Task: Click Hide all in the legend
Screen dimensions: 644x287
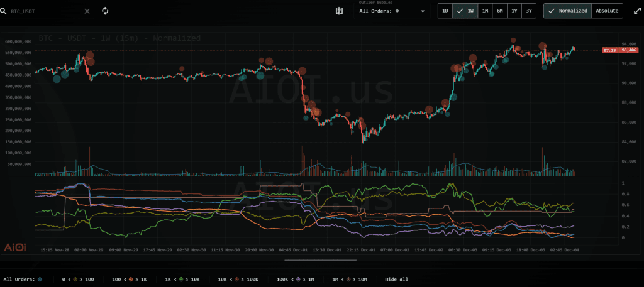Action: pyautogui.click(x=396, y=279)
